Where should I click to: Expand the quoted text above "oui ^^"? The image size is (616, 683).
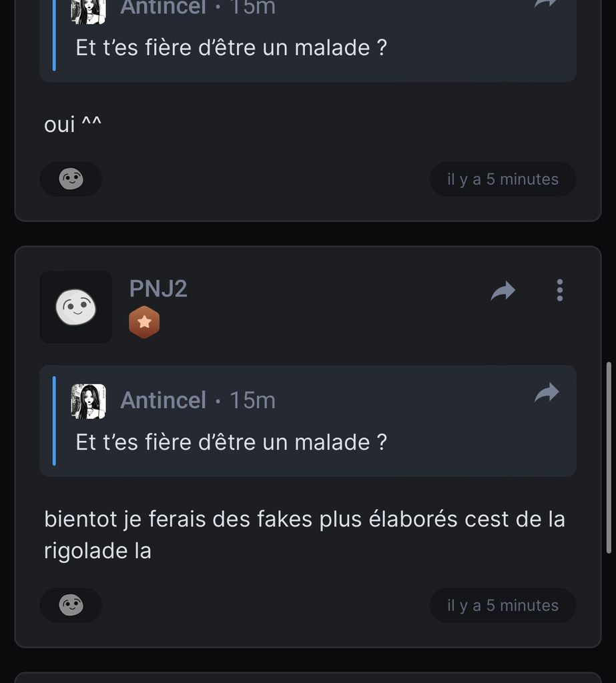click(231, 48)
